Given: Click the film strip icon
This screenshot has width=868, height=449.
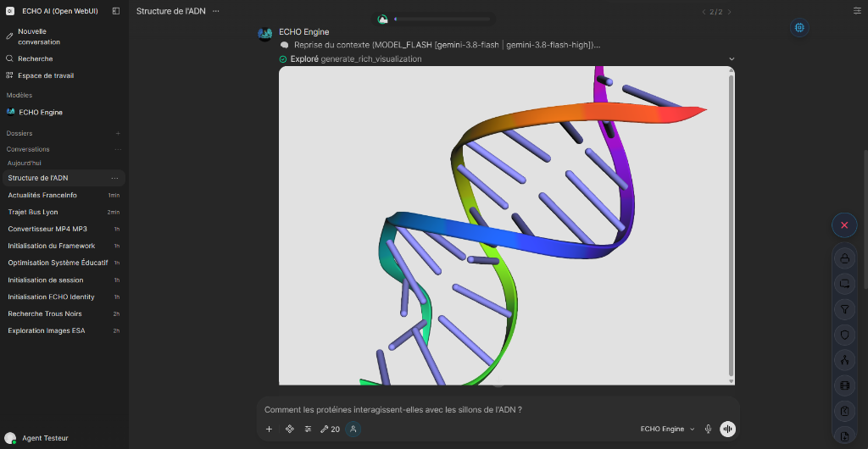Looking at the screenshot, I should pos(844,386).
